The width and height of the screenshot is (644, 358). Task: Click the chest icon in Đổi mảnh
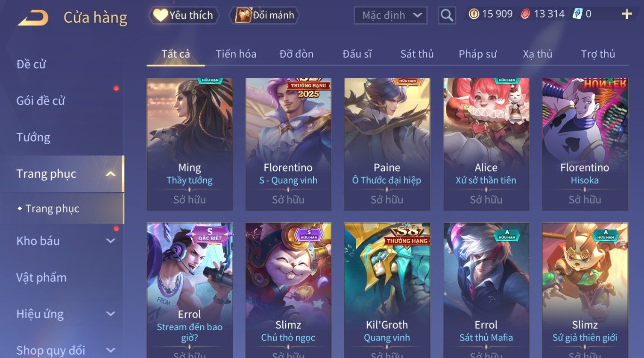pyautogui.click(x=243, y=15)
